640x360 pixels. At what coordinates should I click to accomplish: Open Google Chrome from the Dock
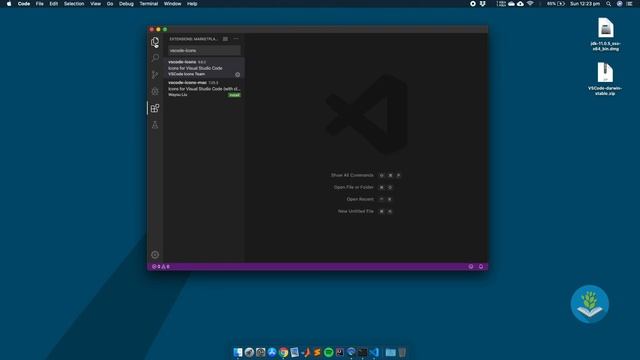(x=283, y=352)
